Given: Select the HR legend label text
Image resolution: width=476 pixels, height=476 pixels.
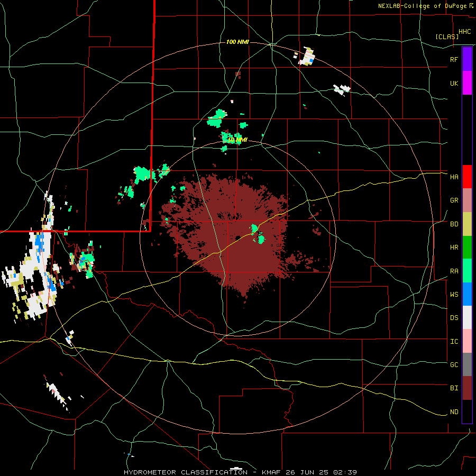Looking at the screenshot, I should pyautogui.click(x=454, y=248).
